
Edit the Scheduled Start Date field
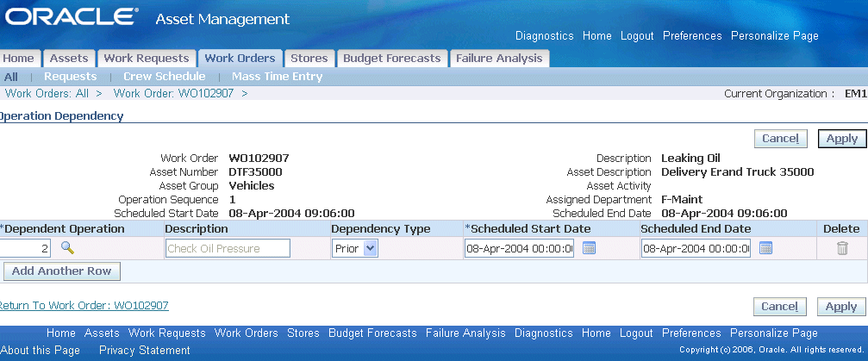pos(519,249)
